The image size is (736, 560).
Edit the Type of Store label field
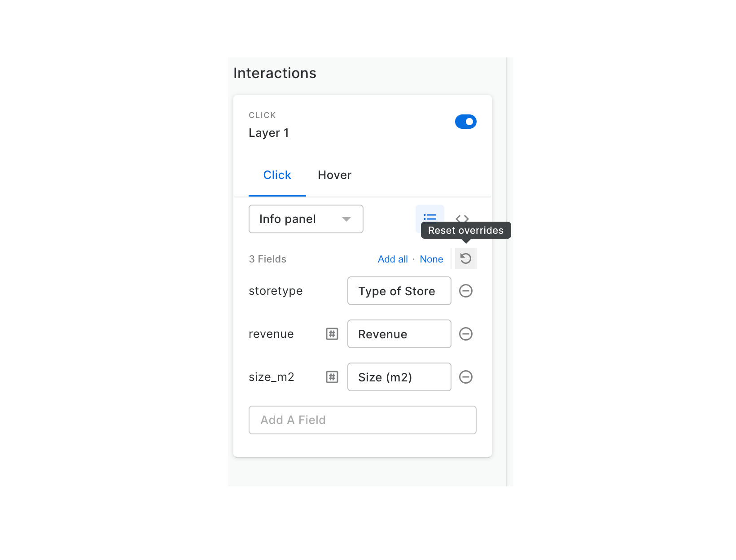point(399,291)
